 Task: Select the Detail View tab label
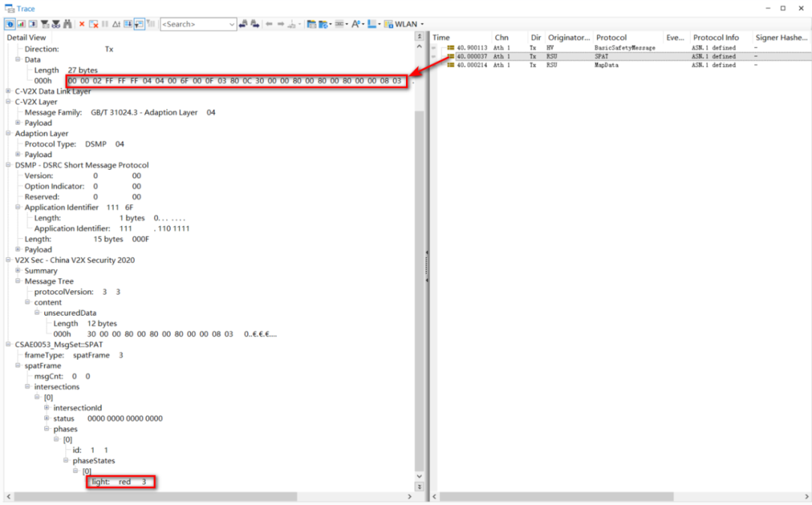[26, 38]
